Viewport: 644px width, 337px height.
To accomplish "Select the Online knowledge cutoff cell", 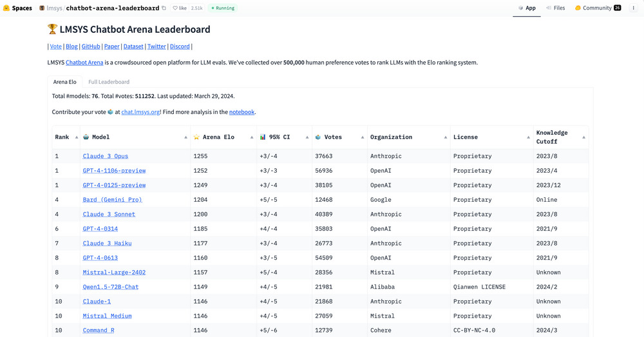I will click(x=561, y=200).
